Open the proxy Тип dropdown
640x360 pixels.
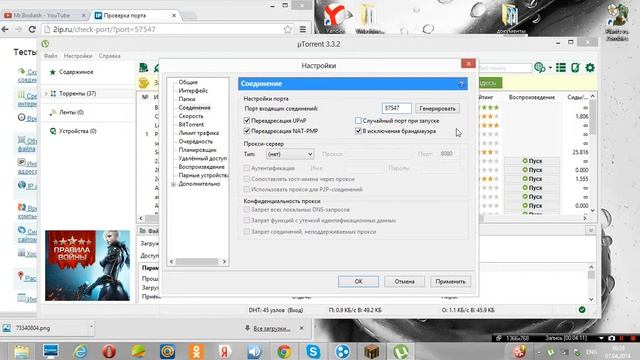290,154
